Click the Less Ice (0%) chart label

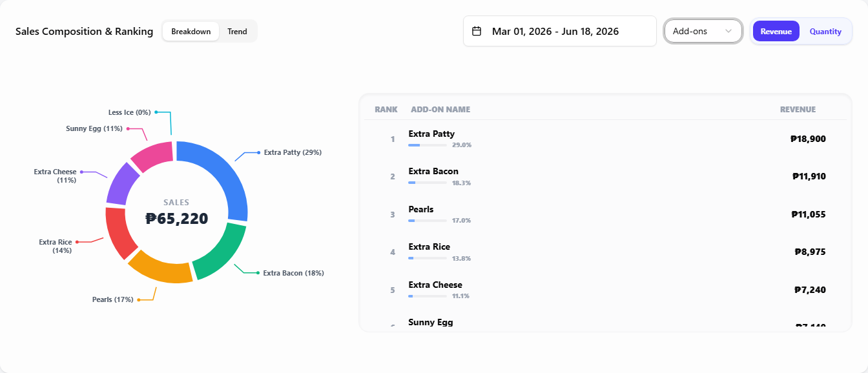click(x=129, y=112)
